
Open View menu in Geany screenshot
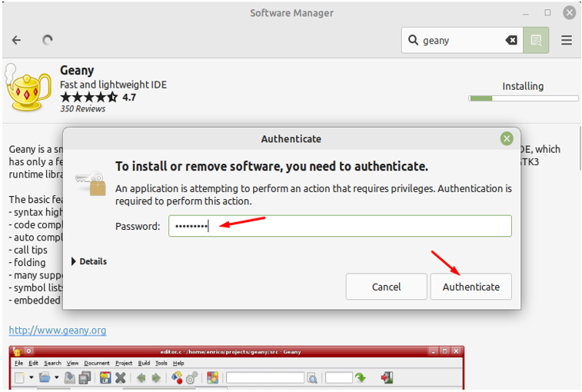pyautogui.click(x=72, y=363)
